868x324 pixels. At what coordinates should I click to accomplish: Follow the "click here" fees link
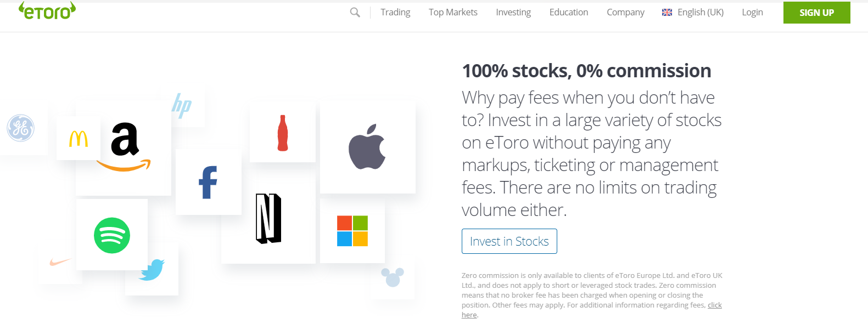pyautogui.click(x=714, y=305)
